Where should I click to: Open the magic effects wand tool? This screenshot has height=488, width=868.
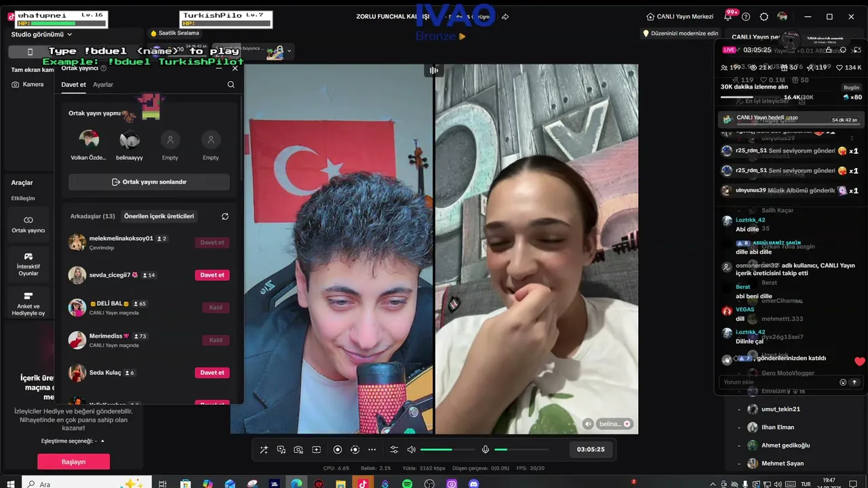coord(264,449)
